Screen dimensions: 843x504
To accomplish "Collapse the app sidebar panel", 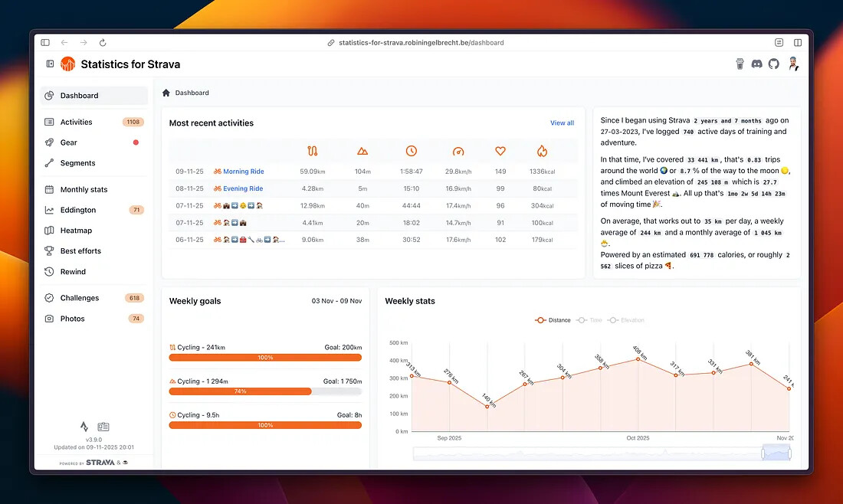I will (x=50, y=64).
